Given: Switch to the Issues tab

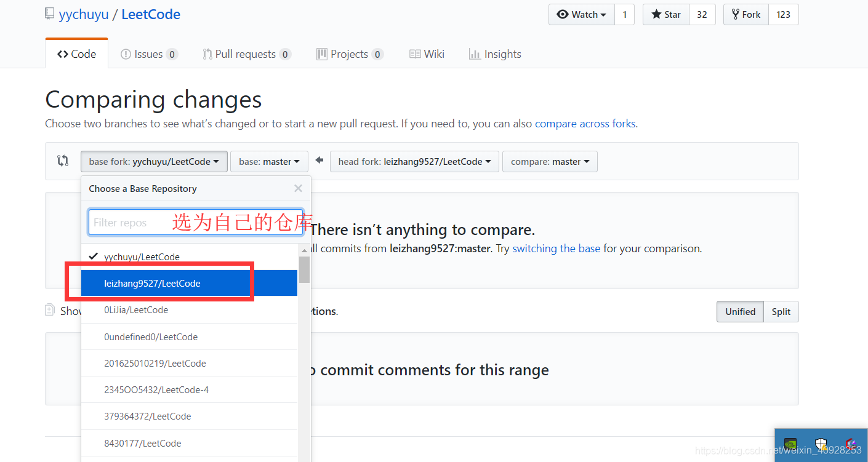Looking at the screenshot, I should pyautogui.click(x=149, y=54).
